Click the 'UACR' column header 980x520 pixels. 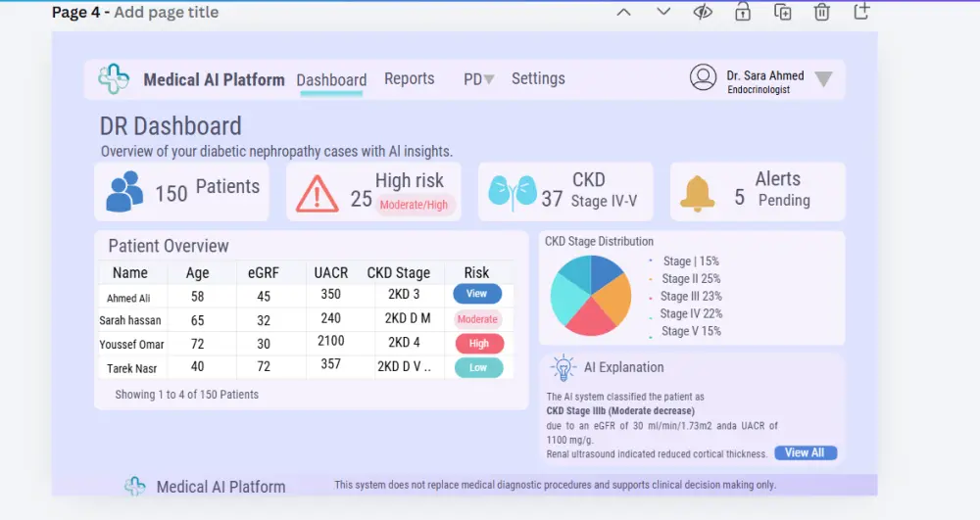[330, 273]
